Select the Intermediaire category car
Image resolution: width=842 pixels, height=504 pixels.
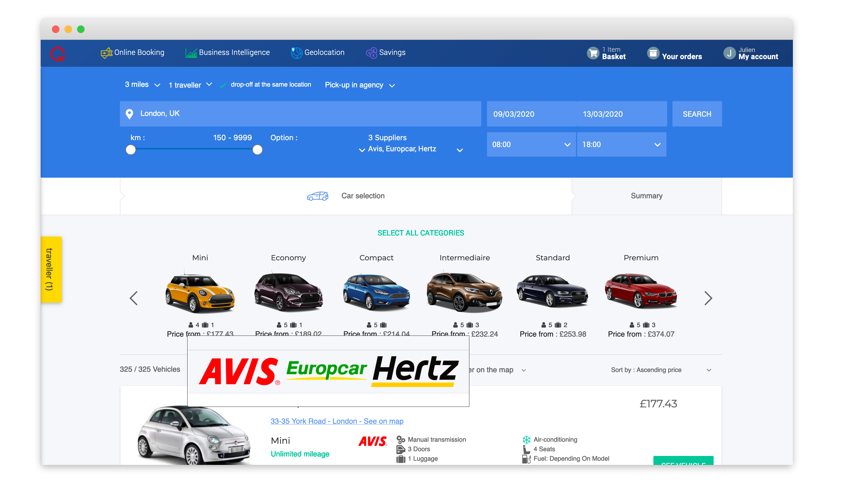pos(464,292)
